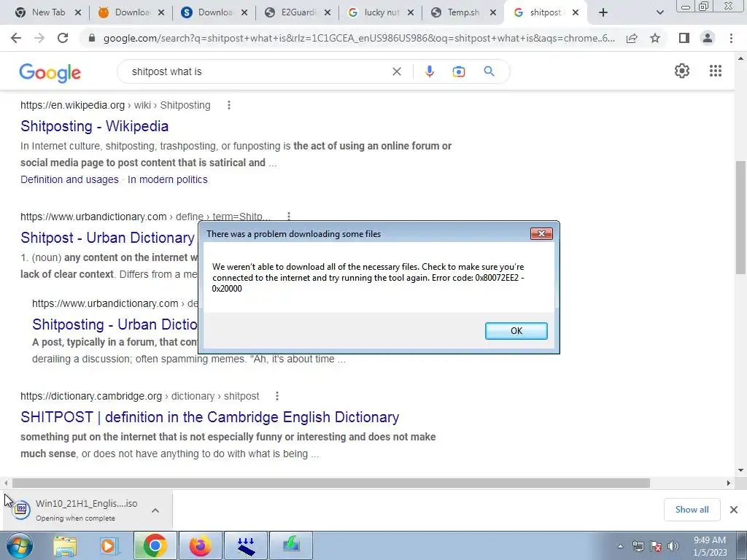Open the Shitposting - Wikipedia result
This screenshot has height=560, width=747.
[x=94, y=126]
